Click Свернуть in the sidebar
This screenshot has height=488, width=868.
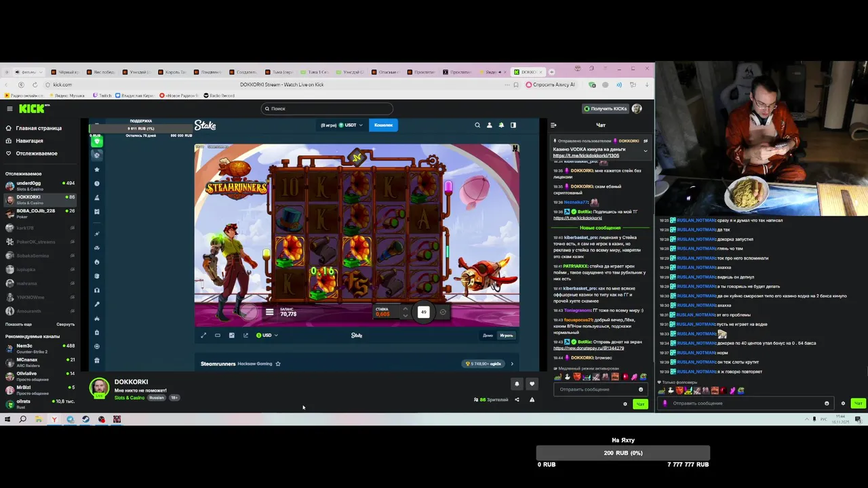[65, 325]
